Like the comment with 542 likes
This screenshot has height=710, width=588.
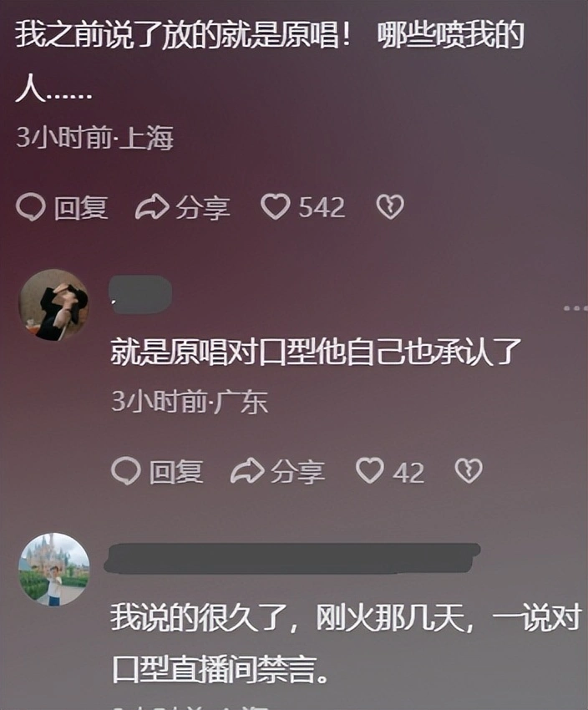tap(276, 206)
